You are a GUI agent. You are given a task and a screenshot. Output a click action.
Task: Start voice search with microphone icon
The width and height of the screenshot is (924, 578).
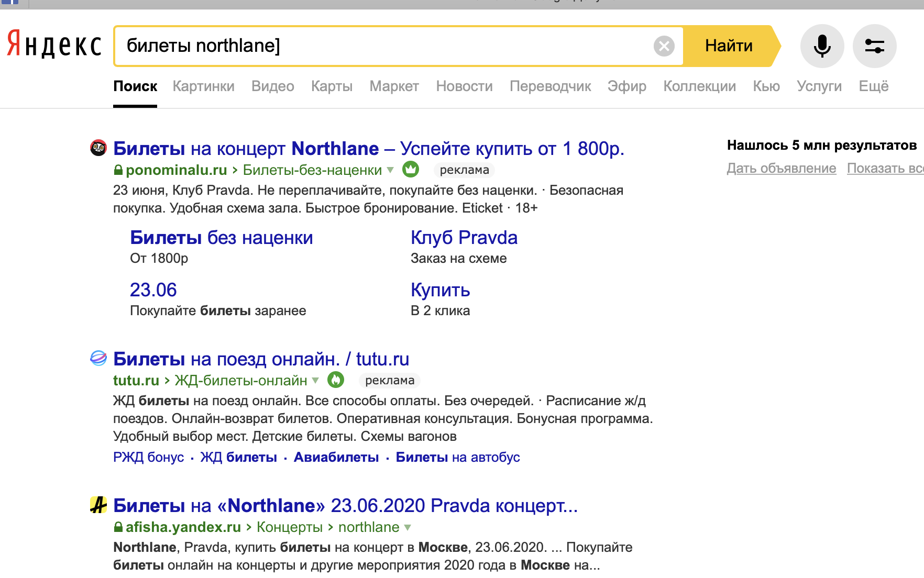click(x=822, y=46)
